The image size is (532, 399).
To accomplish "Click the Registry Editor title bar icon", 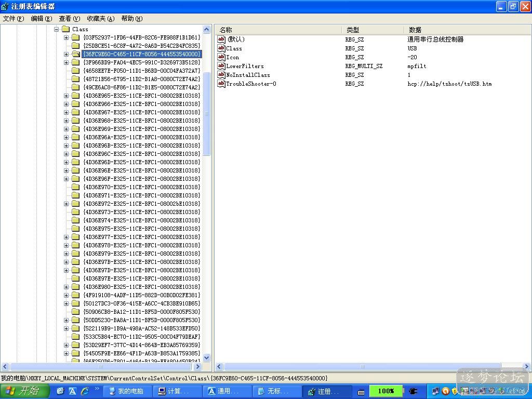I will click(5, 6).
